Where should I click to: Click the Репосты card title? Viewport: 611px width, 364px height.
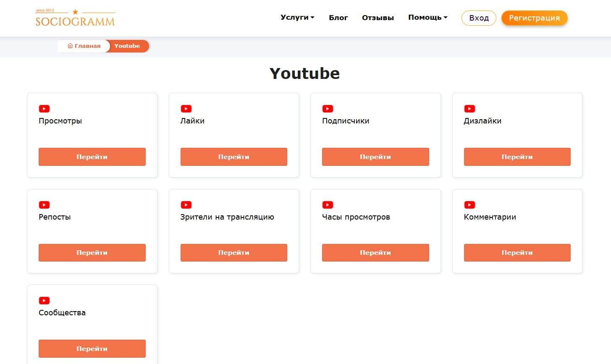55,217
